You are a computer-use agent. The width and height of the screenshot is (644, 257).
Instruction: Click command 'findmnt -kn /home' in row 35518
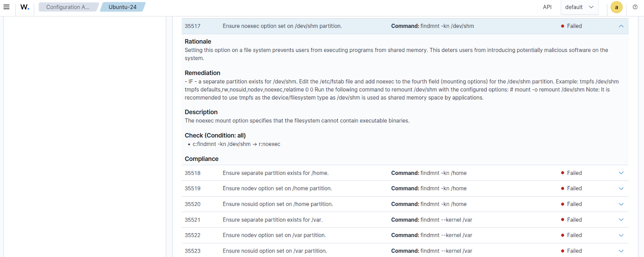pos(444,173)
